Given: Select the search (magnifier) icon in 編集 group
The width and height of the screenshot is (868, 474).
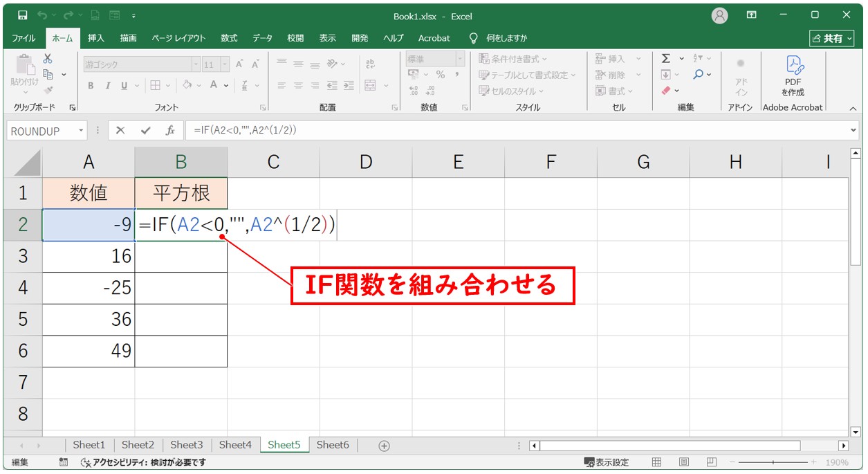Looking at the screenshot, I should [699, 74].
